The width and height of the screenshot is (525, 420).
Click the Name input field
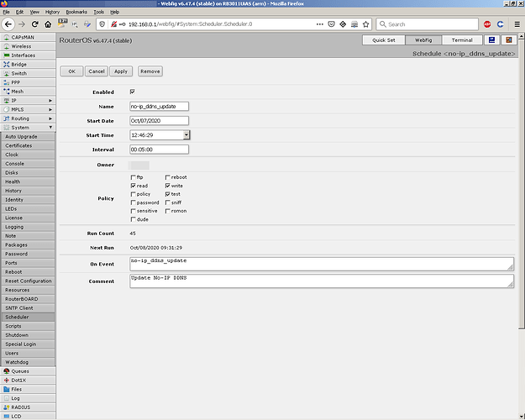(x=159, y=106)
